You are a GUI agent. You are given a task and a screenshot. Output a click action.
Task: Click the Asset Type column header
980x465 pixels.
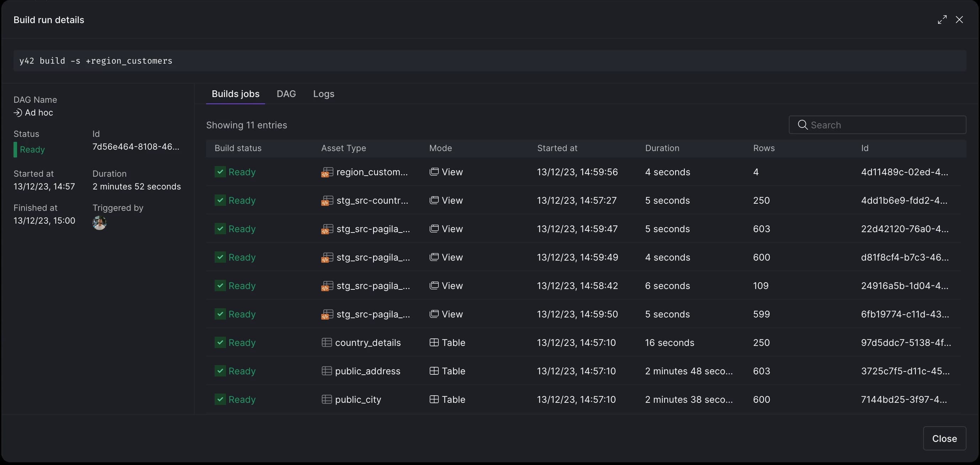click(x=343, y=148)
